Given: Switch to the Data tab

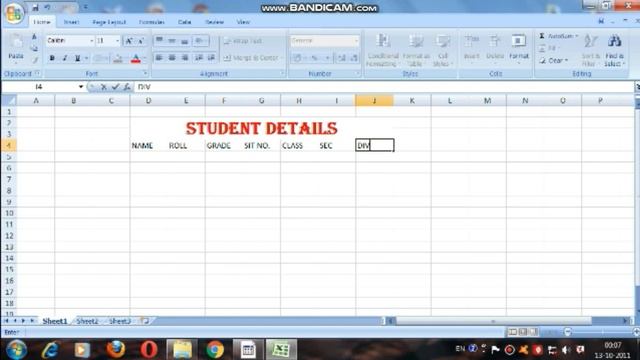Looking at the screenshot, I should tap(184, 22).
